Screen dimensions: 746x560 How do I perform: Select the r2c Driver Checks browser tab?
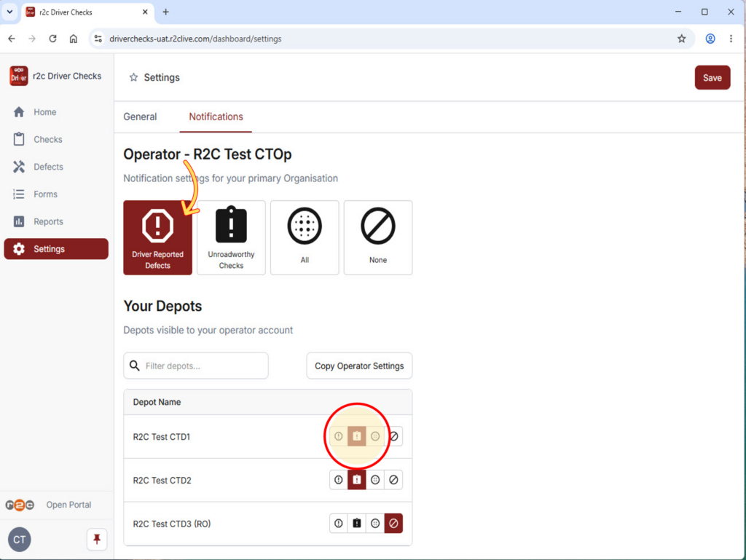pyautogui.click(x=87, y=12)
